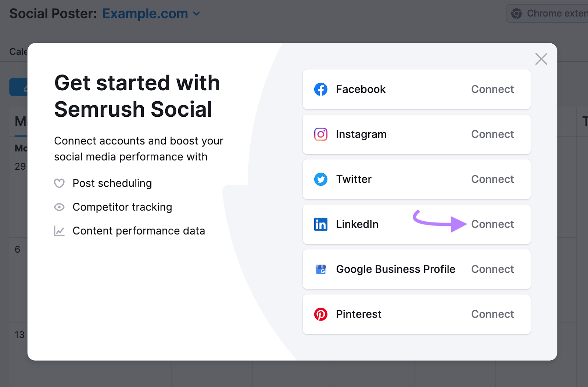Click the Chrome extension button
The image size is (588, 387).
pyautogui.click(x=548, y=13)
